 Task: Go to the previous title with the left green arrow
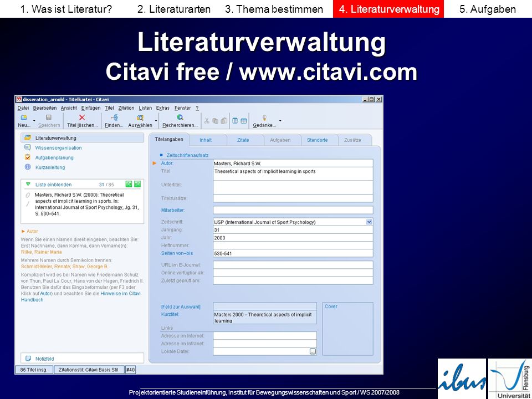tap(129, 184)
